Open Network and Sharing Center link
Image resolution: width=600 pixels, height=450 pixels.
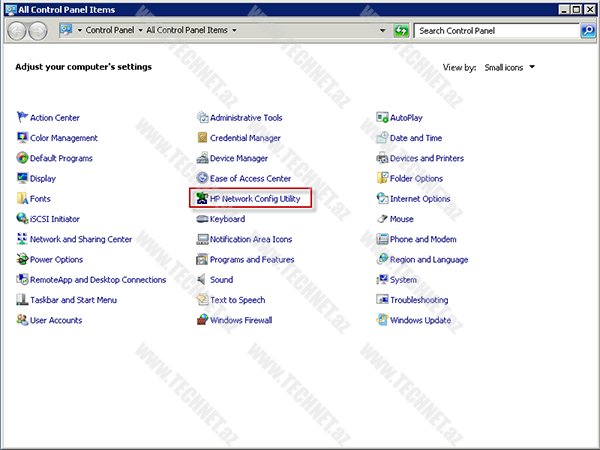(80, 239)
